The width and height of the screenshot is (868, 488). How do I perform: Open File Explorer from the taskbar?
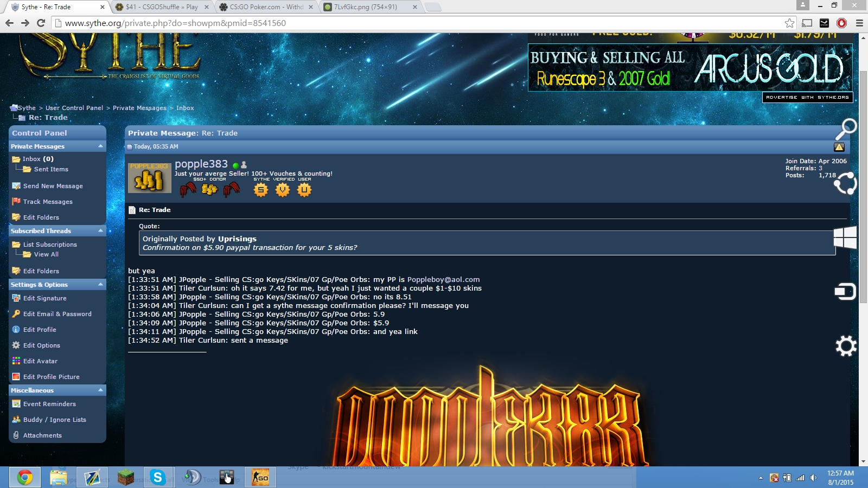point(58,477)
